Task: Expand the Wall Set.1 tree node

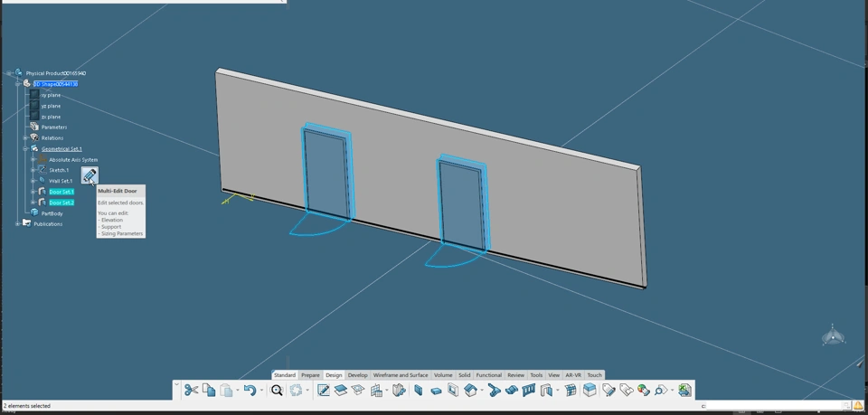Action: coord(33,181)
